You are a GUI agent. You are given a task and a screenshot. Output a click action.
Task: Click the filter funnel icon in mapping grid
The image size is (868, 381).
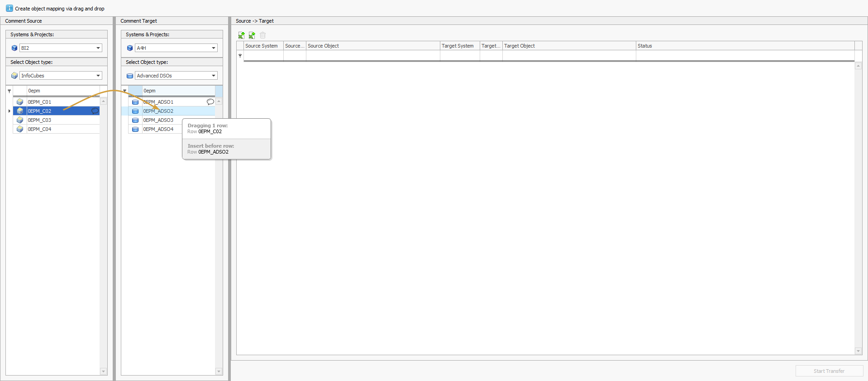[x=240, y=56]
